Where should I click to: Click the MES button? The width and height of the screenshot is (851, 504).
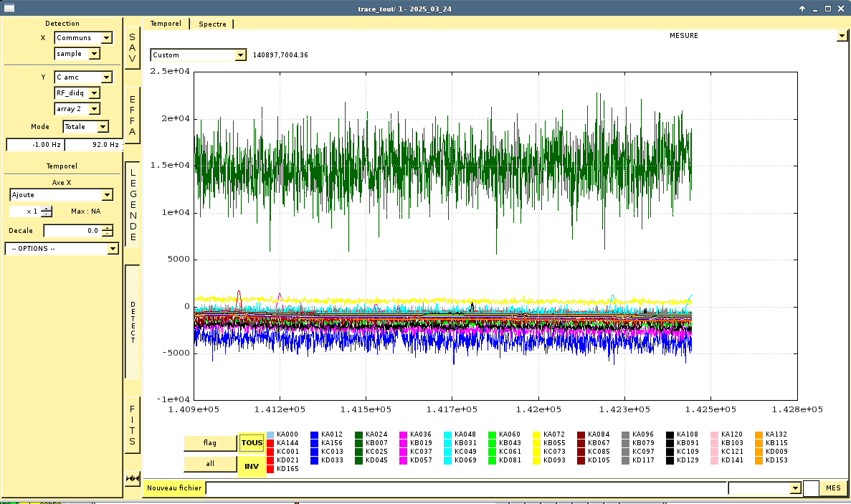(833, 488)
